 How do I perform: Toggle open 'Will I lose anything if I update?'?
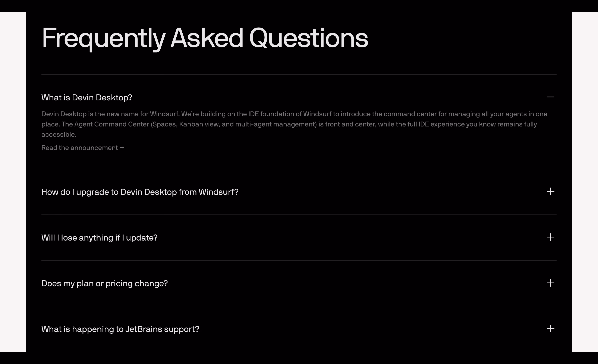click(x=299, y=238)
